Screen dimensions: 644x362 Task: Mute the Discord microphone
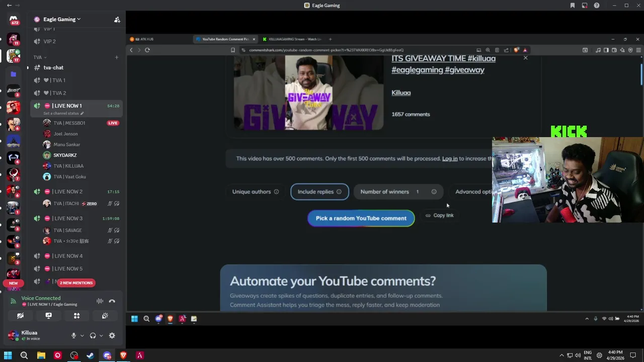(73, 335)
